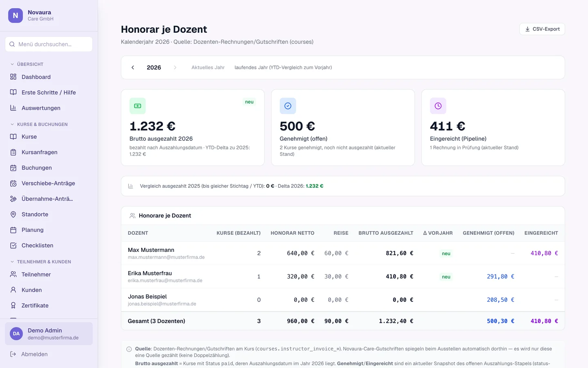Click the calendar-clock icon beside Verschiebe-Anträge
Image resolution: width=588 pixels, height=368 pixels.
[x=13, y=183]
